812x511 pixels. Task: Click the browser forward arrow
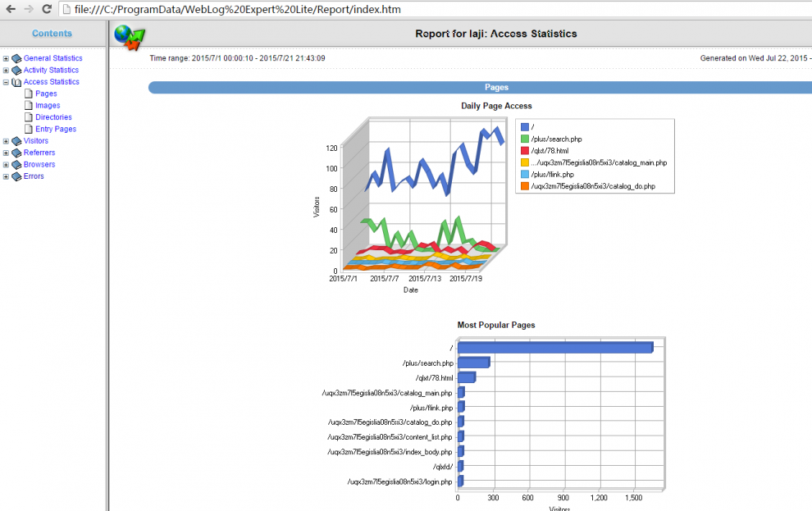29,9
